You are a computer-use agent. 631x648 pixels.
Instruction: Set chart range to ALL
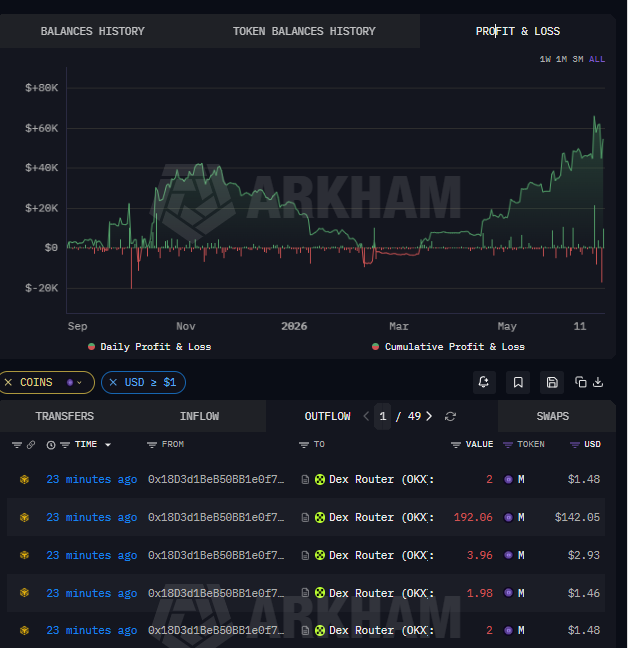pyautogui.click(x=597, y=59)
